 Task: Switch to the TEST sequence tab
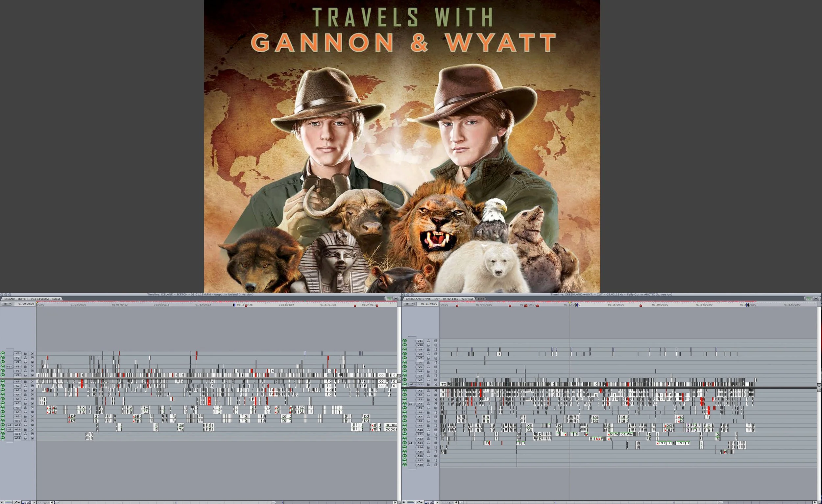coord(481,299)
